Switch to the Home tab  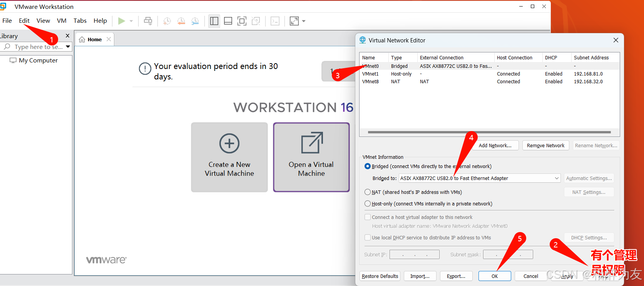(94, 39)
